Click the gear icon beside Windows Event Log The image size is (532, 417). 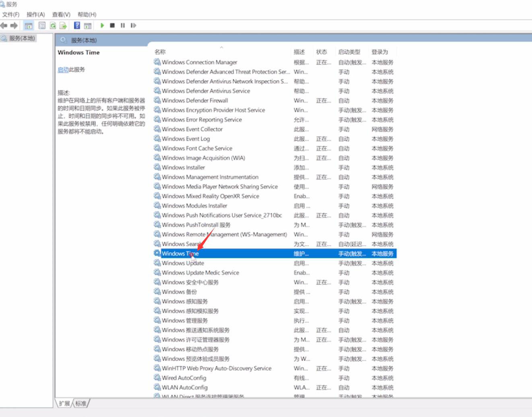[157, 139]
